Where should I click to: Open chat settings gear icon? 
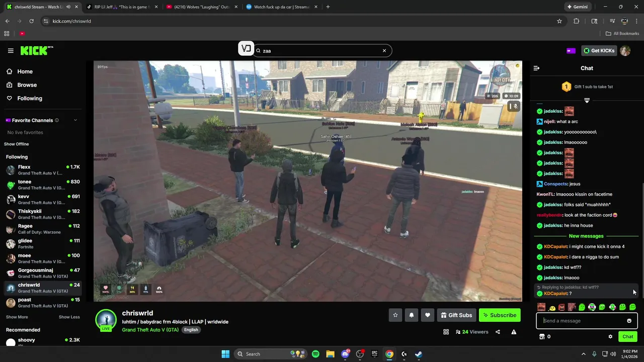pyautogui.click(x=610, y=337)
